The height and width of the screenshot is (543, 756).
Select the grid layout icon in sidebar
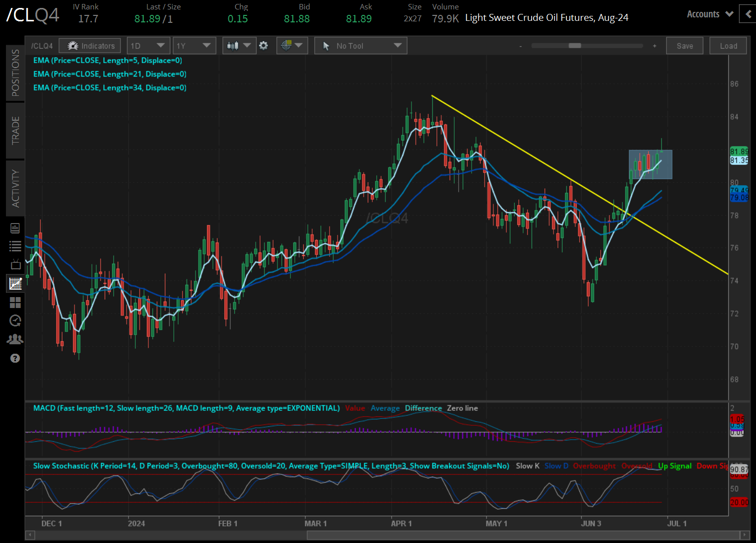click(x=15, y=302)
